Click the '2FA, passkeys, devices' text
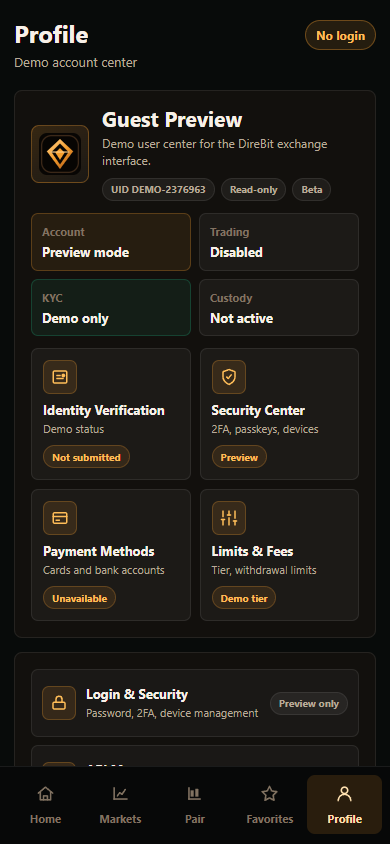The width and height of the screenshot is (390, 844). pyautogui.click(x=265, y=430)
